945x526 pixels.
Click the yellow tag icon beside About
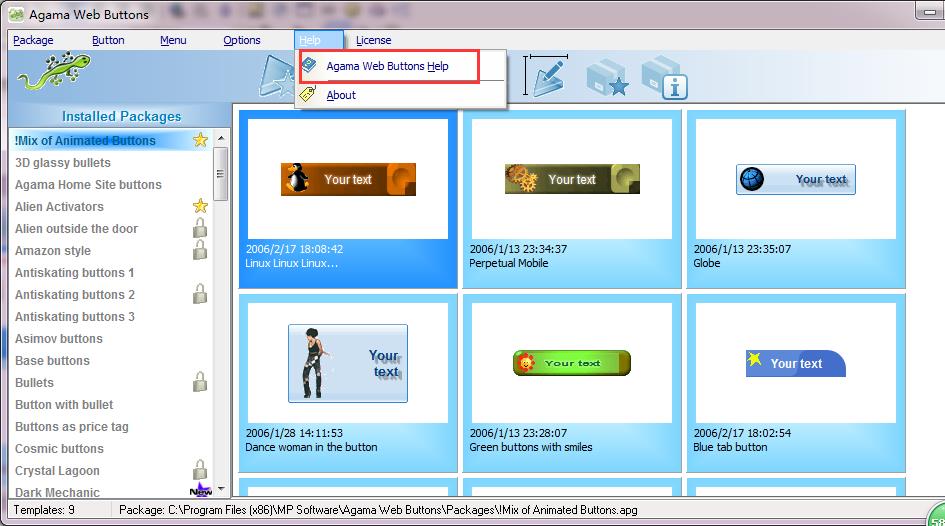coord(308,94)
